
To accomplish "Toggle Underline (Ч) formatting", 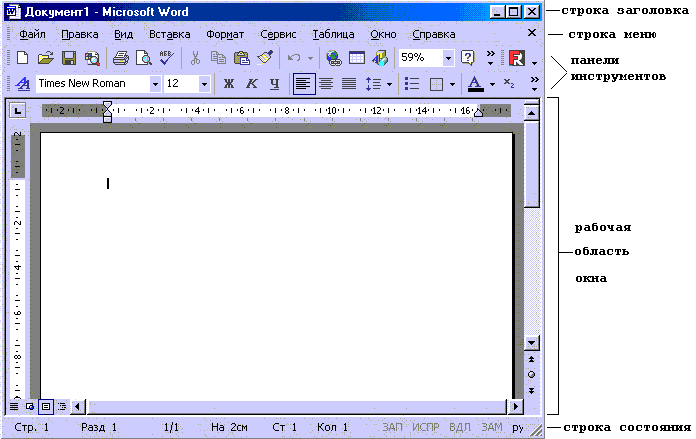I will [x=275, y=83].
